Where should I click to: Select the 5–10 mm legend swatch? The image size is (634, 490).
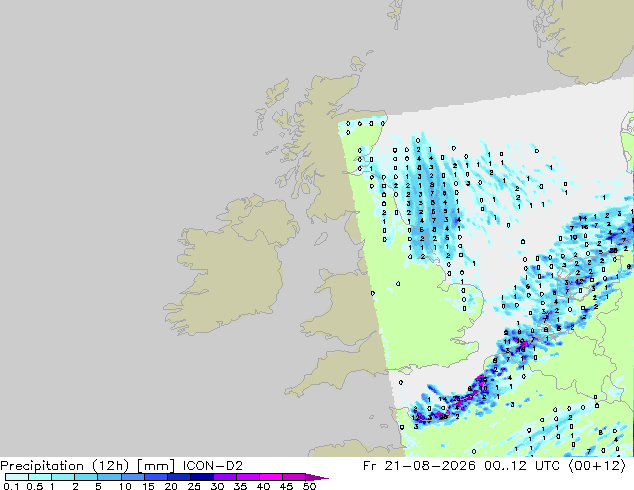point(109,477)
